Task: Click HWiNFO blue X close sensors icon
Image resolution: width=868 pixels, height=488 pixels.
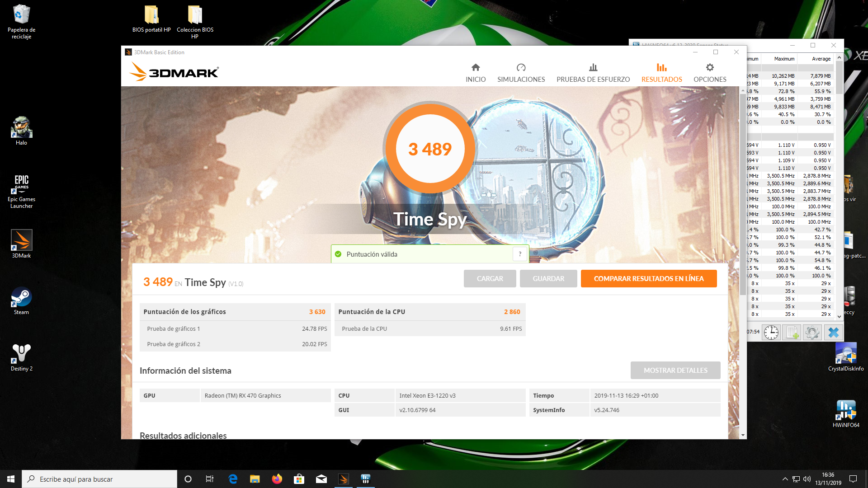Action: pos(833,333)
